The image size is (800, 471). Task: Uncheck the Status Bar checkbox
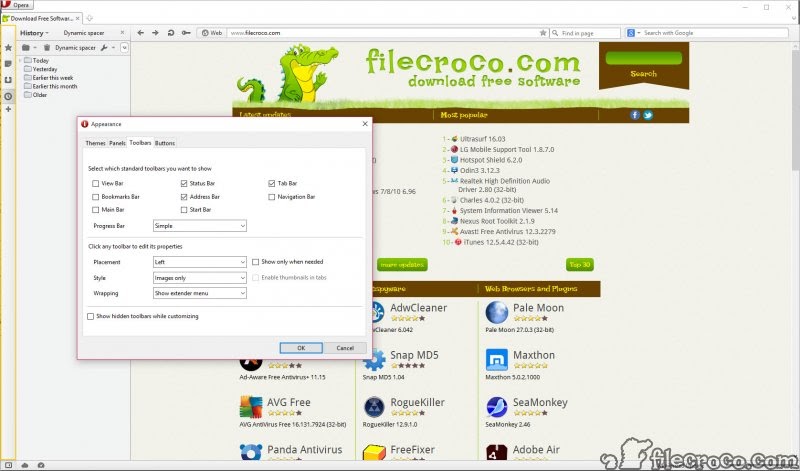tap(184, 183)
